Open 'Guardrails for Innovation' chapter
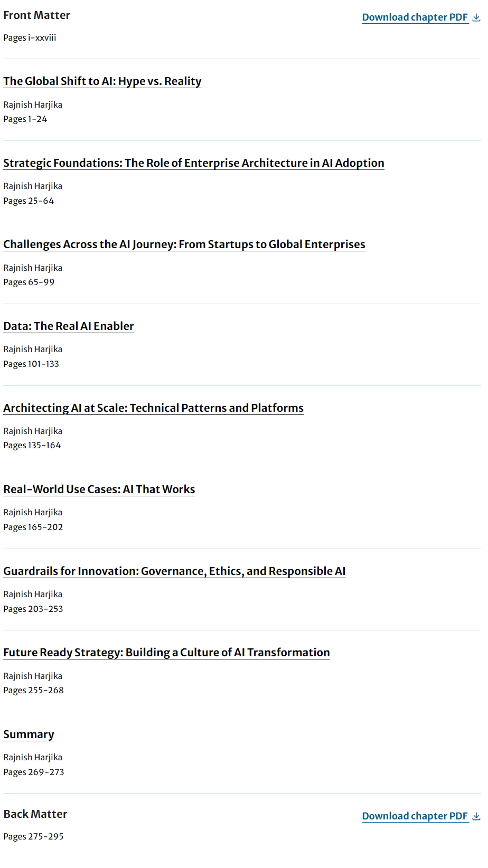The height and width of the screenshot is (868, 488). tap(175, 571)
